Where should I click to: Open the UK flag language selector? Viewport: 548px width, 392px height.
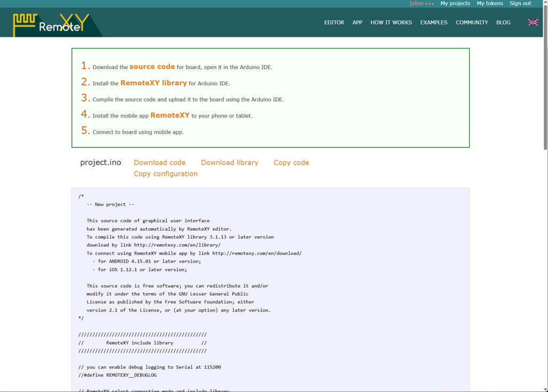[533, 22]
